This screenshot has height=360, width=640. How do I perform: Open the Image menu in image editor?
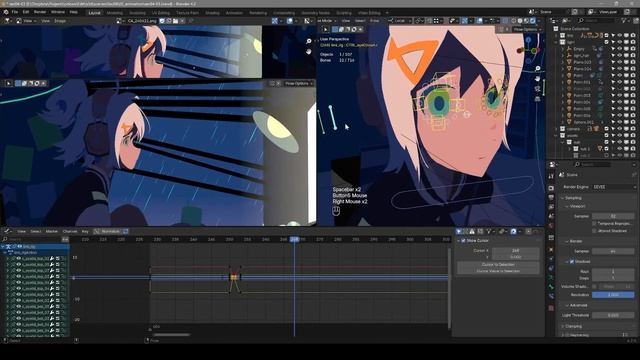click(60, 21)
